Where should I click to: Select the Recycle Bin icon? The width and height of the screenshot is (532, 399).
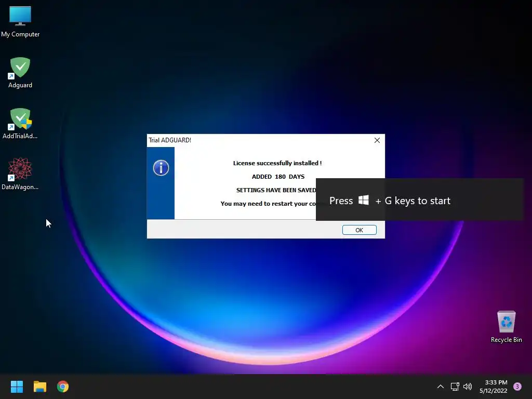(x=506, y=327)
